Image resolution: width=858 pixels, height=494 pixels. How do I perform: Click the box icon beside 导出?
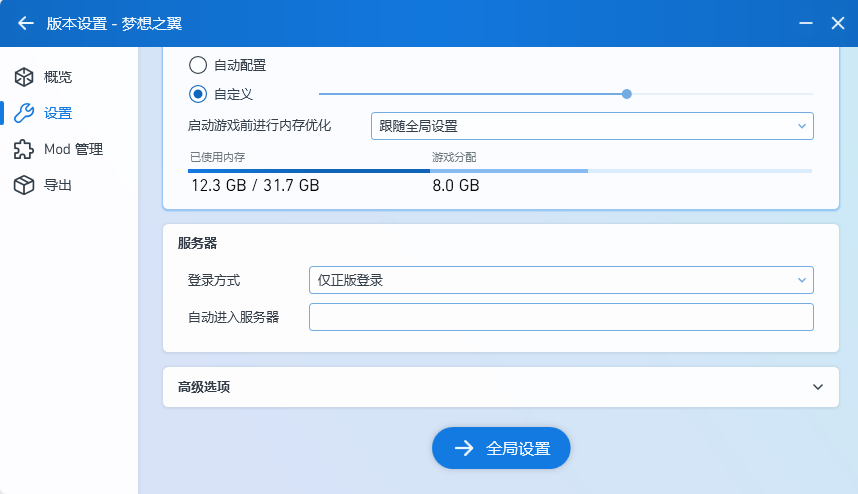[x=24, y=185]
